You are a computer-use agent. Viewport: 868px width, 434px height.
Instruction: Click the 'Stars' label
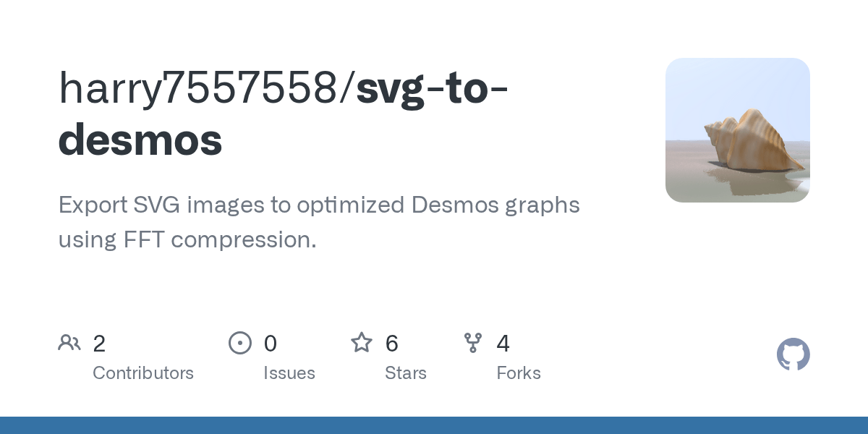(406, 373)
